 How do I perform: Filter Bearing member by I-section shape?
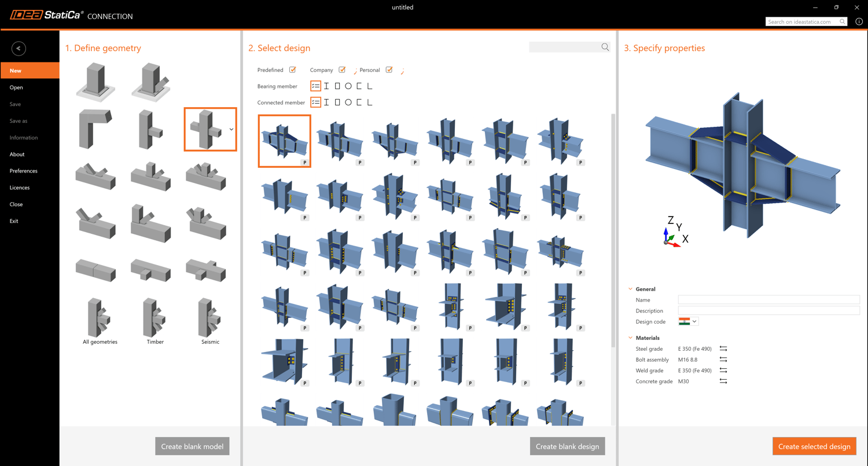pos(326,86)
